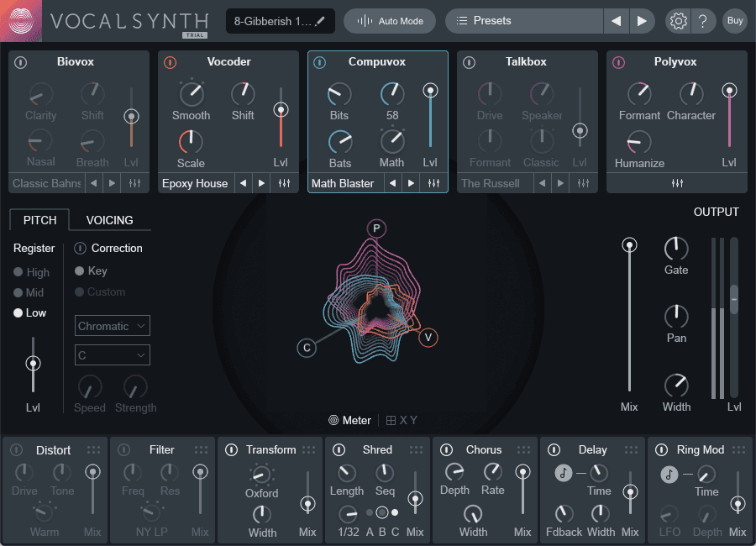Select Shred pattern B button
Image resolution: width=756 pixels, height=546 pixels.
coord(382,512)
